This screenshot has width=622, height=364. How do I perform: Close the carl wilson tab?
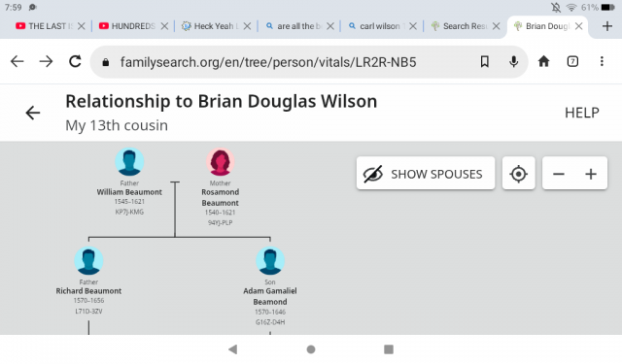click(413, 26)
